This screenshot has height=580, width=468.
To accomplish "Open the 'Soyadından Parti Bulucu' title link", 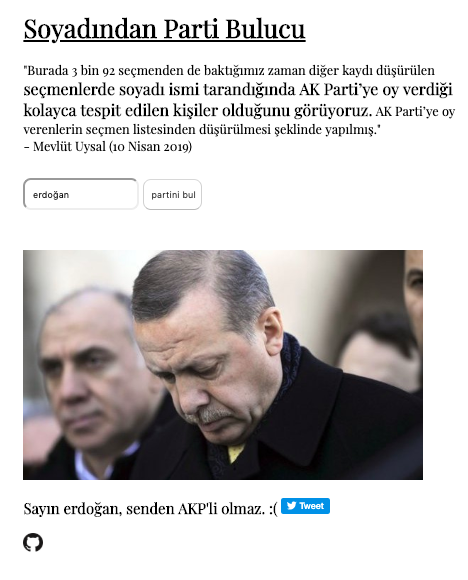I will 164,29.
